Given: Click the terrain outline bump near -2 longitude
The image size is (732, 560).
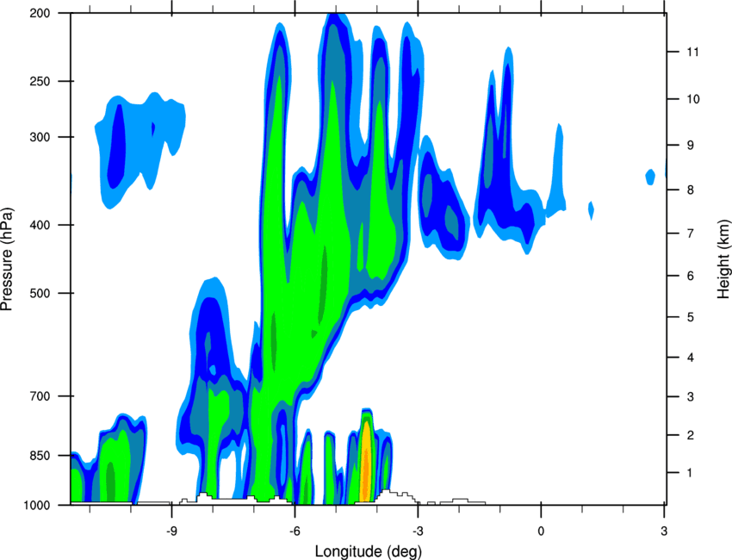Looking at the screenshot, I should [x=460, y=501].
